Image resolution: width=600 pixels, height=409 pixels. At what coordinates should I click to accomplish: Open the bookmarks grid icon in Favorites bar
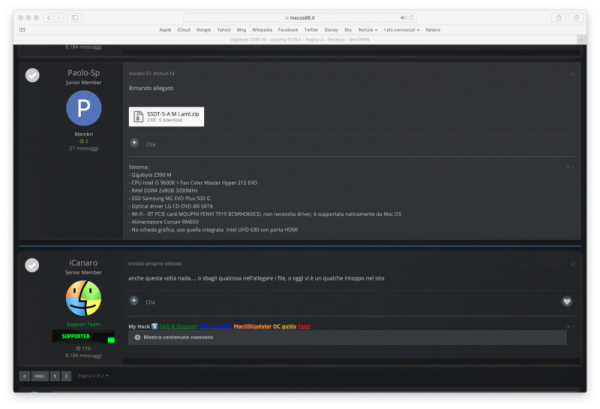click(x=22, y=30)
